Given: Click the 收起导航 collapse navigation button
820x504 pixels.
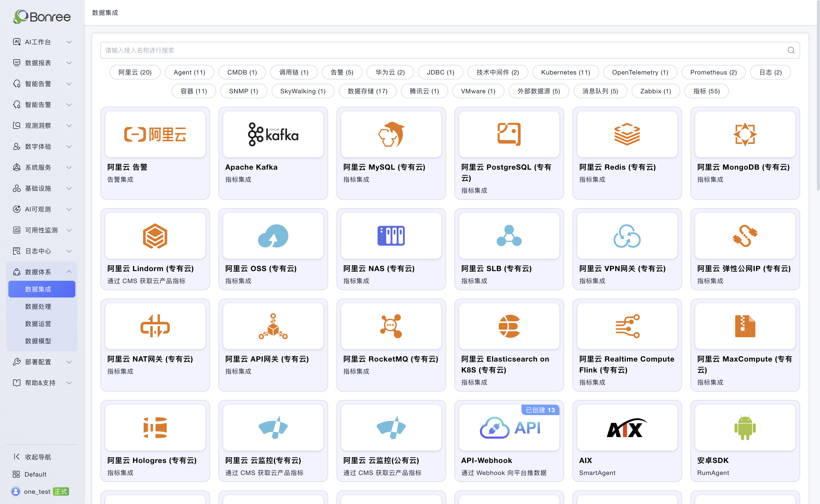Looking at the screenshot, I should click(x=32, y=457).
